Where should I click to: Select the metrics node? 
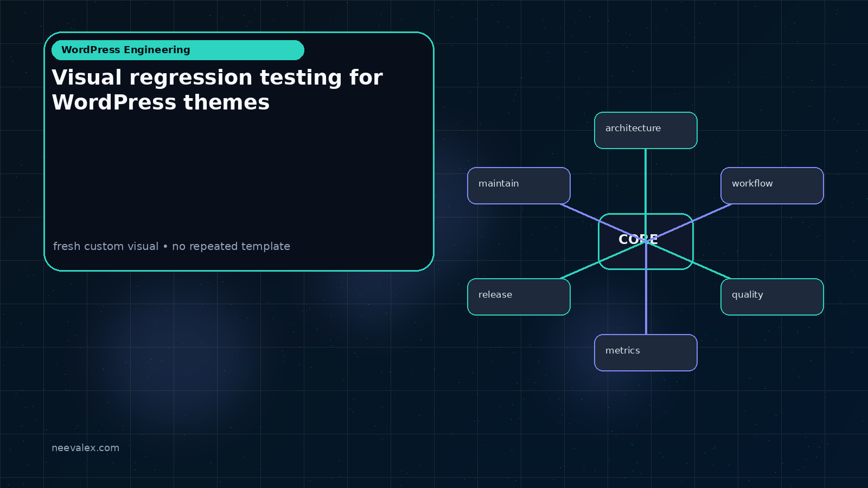point(646,352)
